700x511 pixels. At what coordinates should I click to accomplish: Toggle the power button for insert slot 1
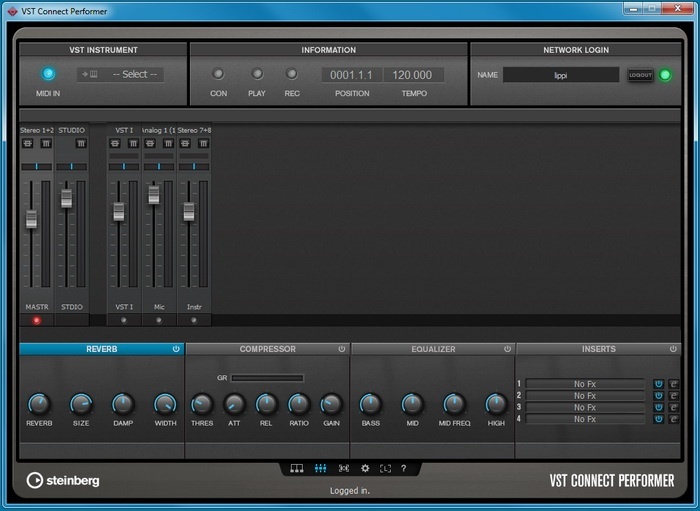pyautogui.click(x=658, y=384)
